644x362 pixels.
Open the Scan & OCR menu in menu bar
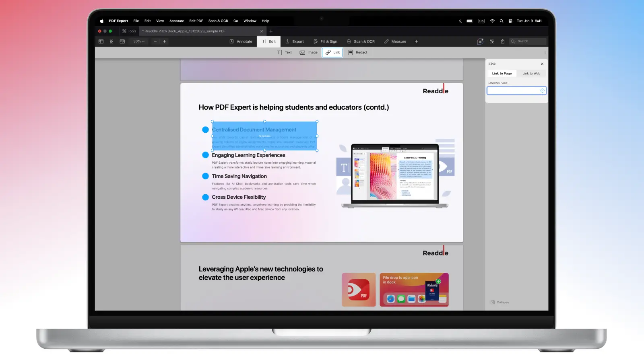click(218, 21)
